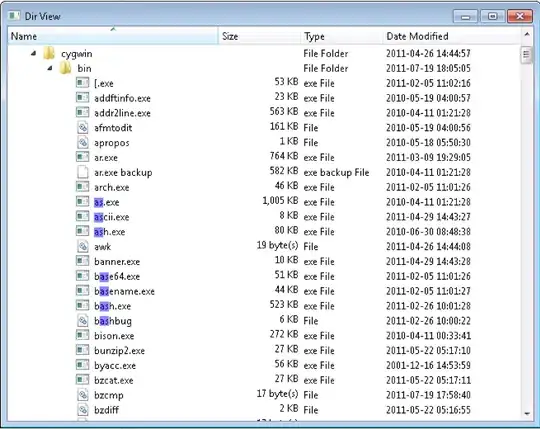Click date 2010-06-30 08:48:38
The image size is (540, 429).
[428, 231]
